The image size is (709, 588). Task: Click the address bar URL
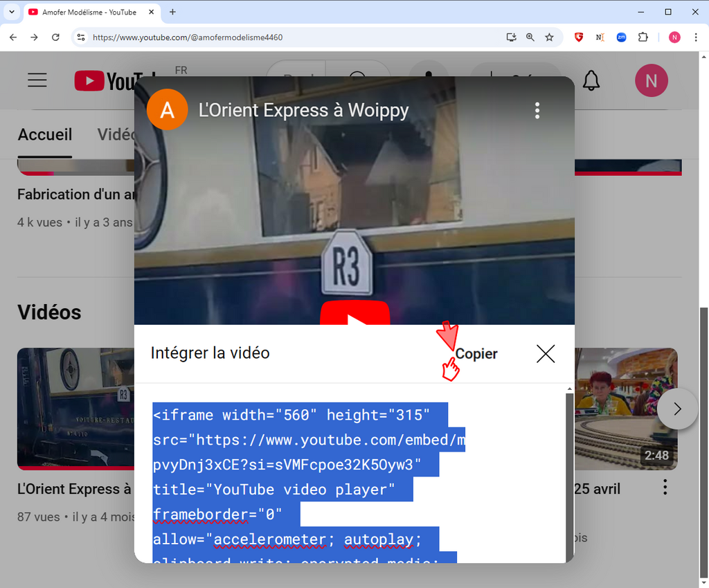point(188,37)
